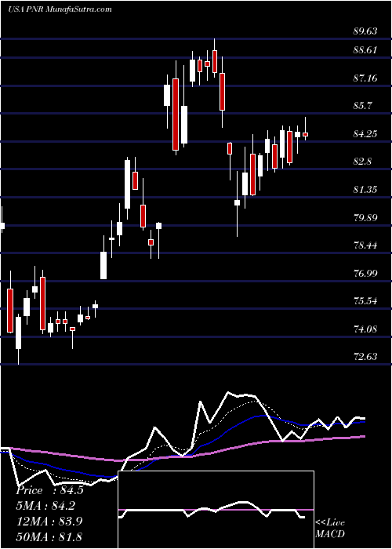Select the 76.99 price level label
The height and width of the screenshot is (549, 392).
pyautogui.click(x=365, y=274)
